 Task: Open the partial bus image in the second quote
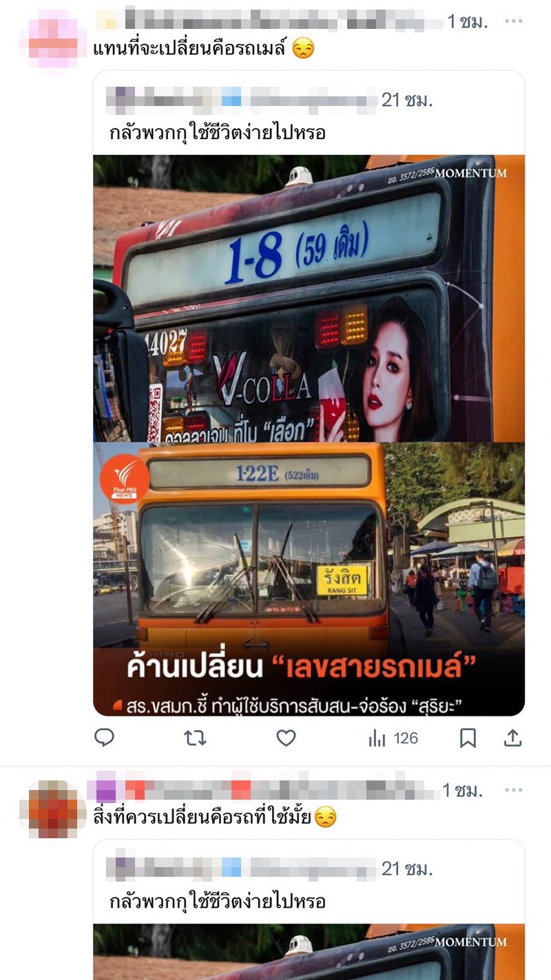click(309, 952)
